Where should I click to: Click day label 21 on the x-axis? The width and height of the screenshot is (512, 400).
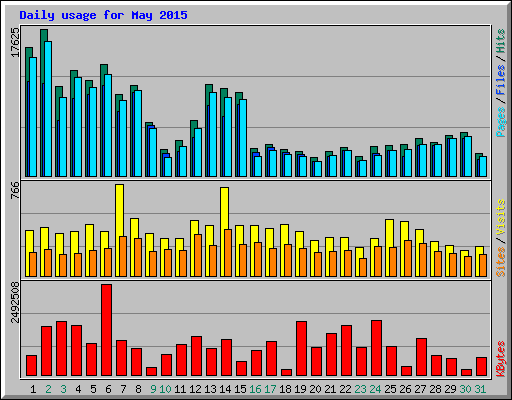pos(330,389)
